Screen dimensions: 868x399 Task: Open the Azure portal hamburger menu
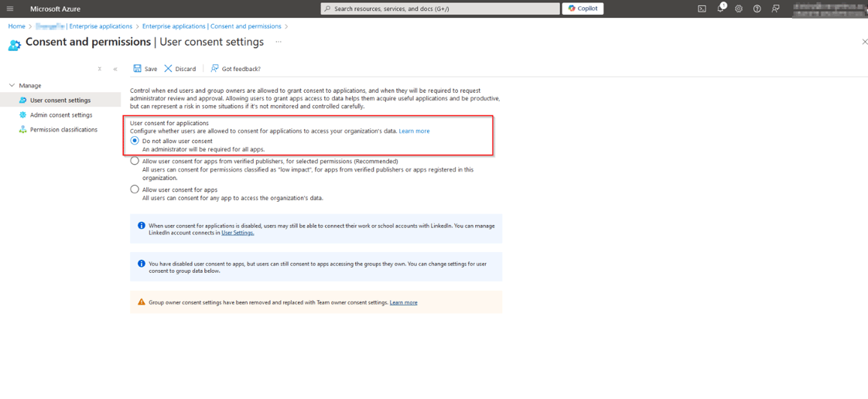[9, 9]
